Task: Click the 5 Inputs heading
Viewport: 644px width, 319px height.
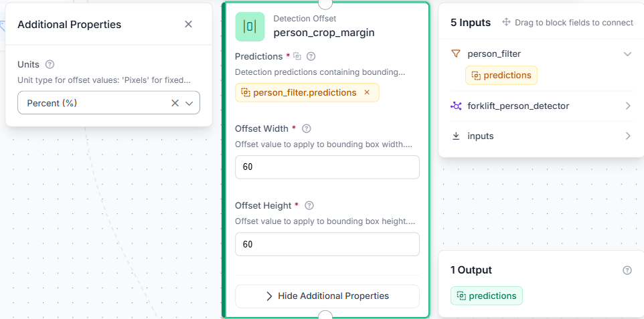Action: tap(471, 23)
